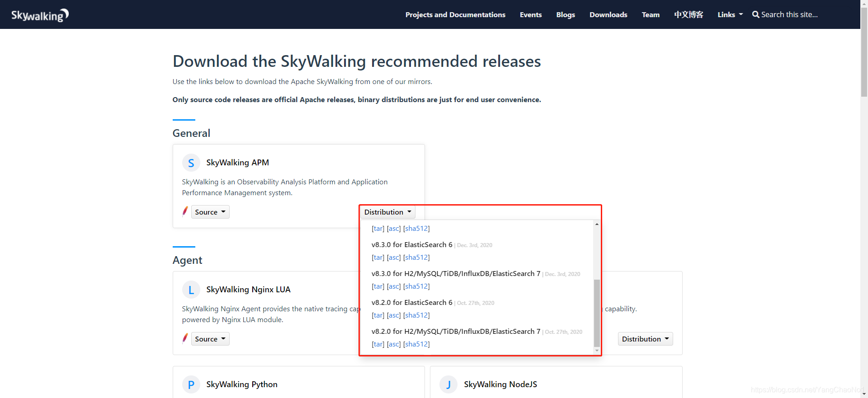Open the 中文博客 page
The height and width of the screenshot is (398, 868).
click(x=689, y=14)
